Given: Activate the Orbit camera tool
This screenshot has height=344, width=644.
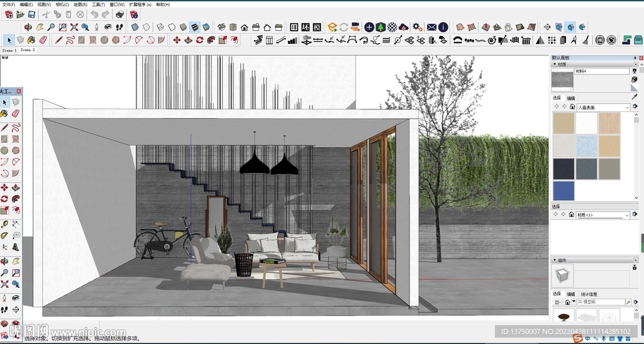Looking at the screenshot, I should tap(28, 27).
